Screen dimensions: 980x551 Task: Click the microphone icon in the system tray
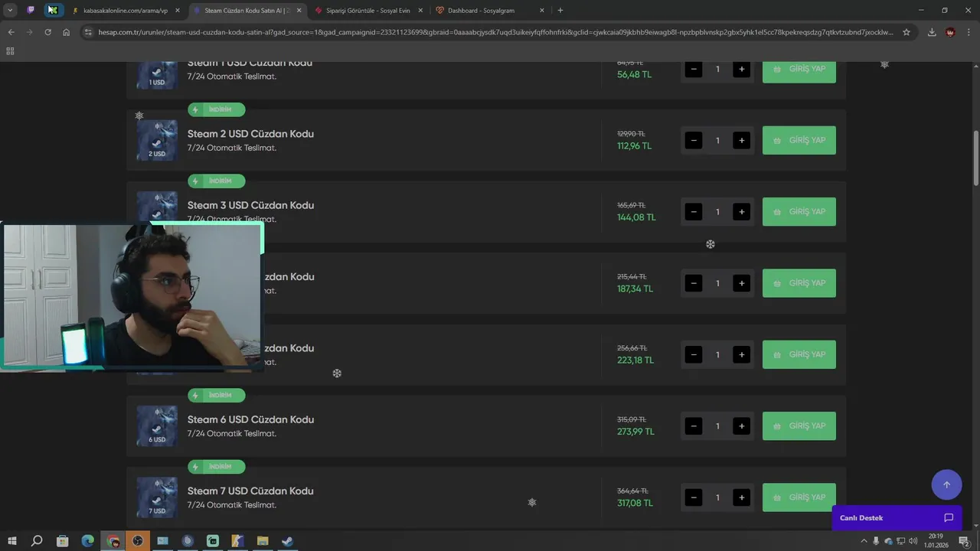pyautogui.click(x=877, y=541)
